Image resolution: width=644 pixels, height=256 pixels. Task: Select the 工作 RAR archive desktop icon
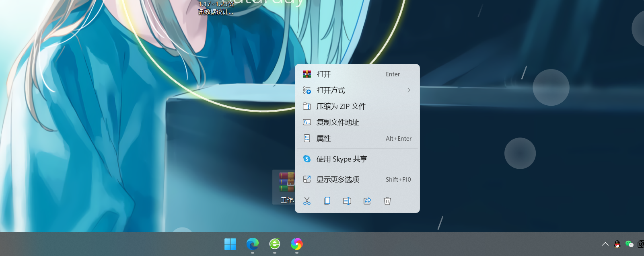284,187
